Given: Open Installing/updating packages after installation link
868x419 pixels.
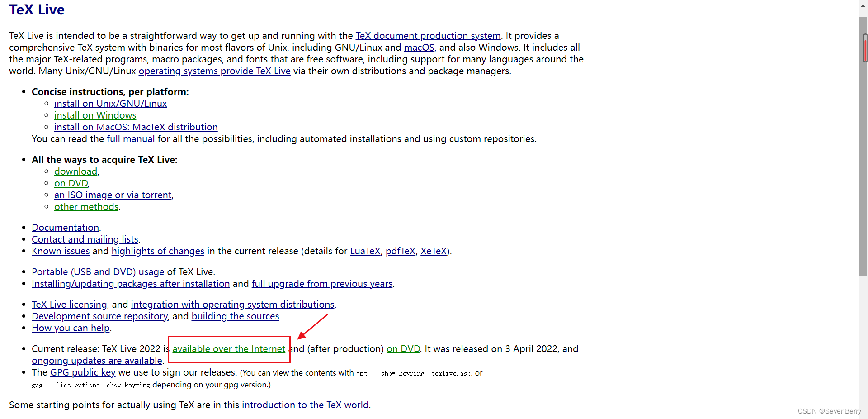Looking at the screenshot, I should (x=131, y=284).
